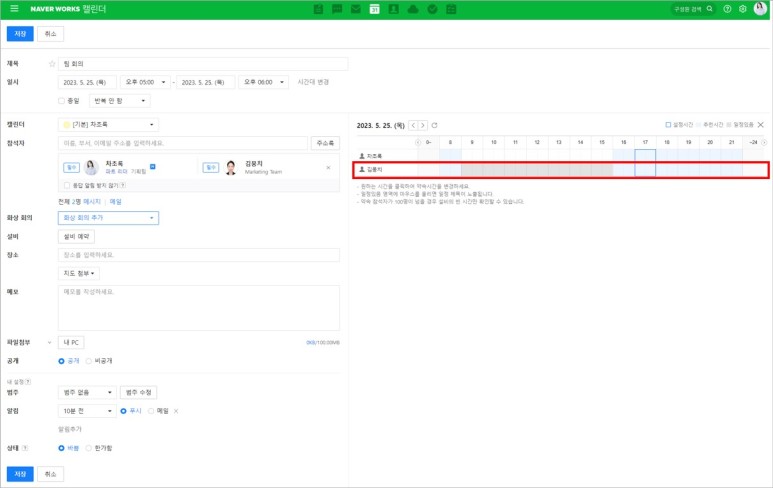Click the help icon next to 상태
This screenshot has height=488, width=773.
point(25,448)
